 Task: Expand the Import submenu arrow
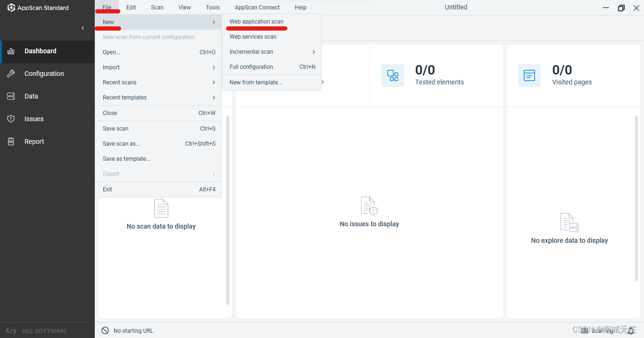point(214,67)
